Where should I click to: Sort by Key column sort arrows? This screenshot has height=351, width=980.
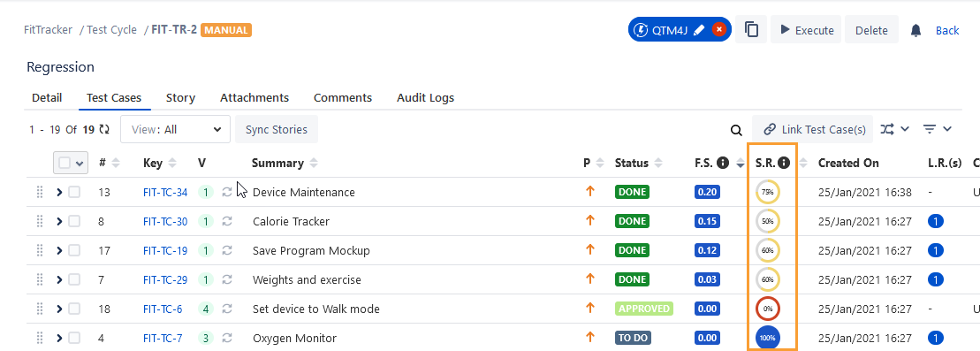tap(172, 164)
